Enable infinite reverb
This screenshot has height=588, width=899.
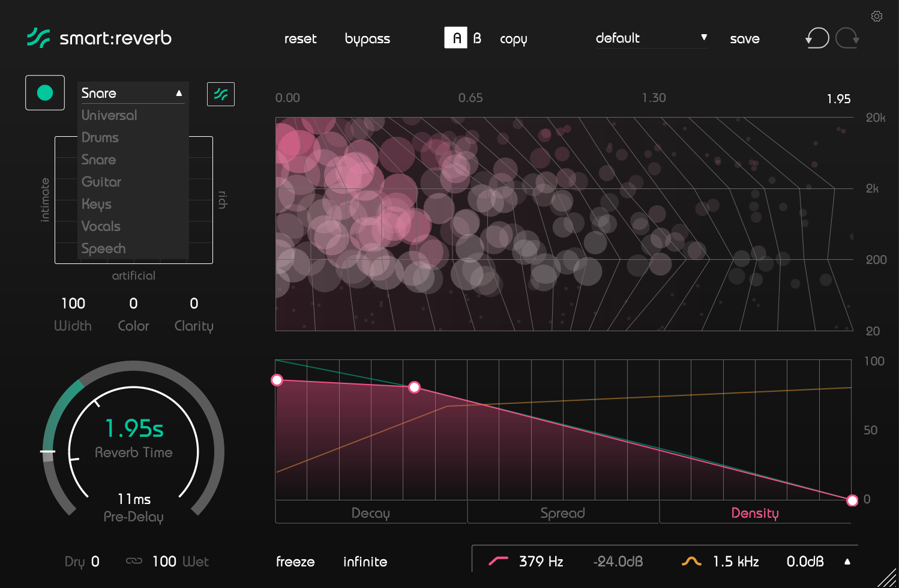tap(365, 562)
